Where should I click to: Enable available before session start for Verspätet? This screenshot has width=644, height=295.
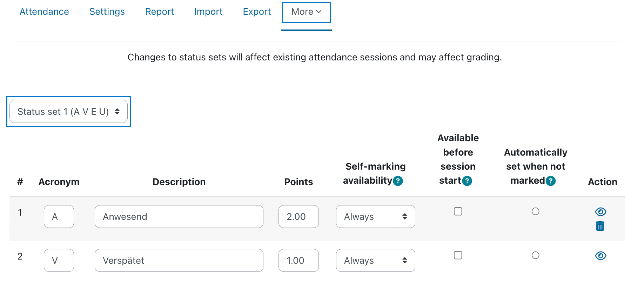(x=458, y=255)
